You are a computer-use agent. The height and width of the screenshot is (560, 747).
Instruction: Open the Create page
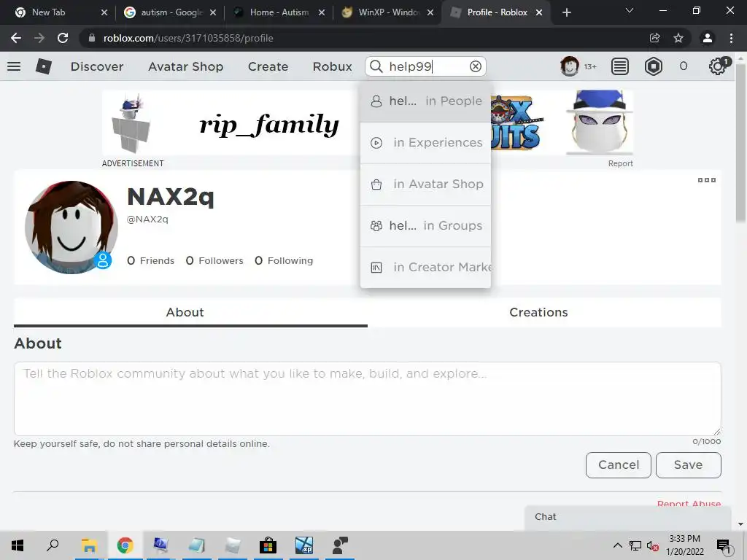tap(268, 66)
